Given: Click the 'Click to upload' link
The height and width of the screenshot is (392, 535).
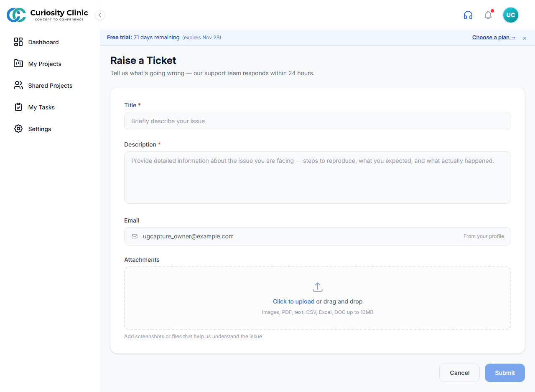Looking at the screenshot, I should (x=293, y=301).
